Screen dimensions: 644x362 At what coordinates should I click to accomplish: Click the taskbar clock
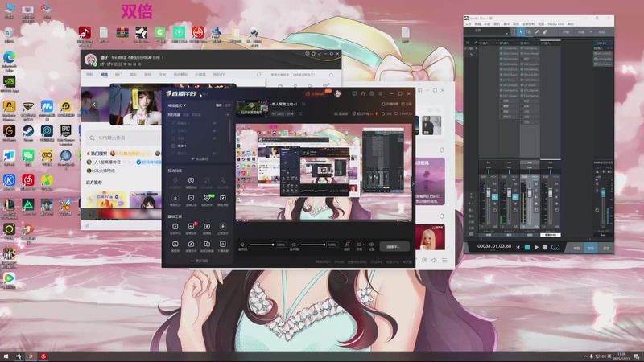click(x=621, y=356)
